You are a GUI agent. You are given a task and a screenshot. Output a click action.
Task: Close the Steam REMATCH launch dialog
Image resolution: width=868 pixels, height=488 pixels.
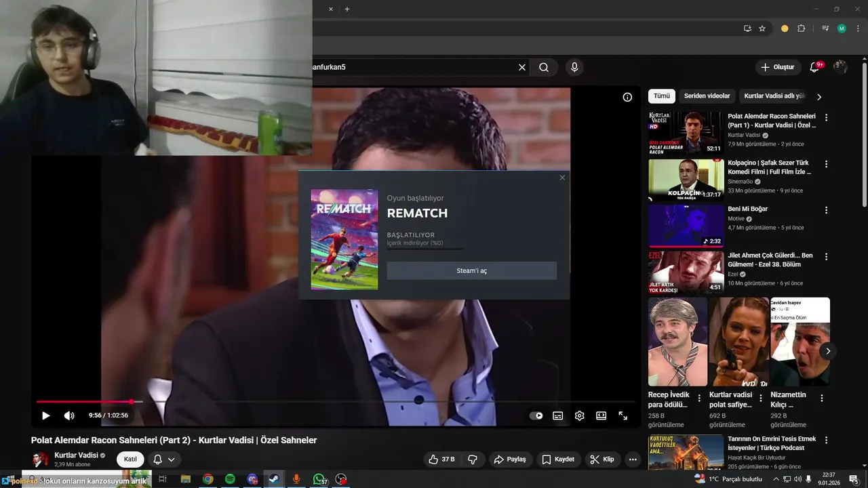561,178
